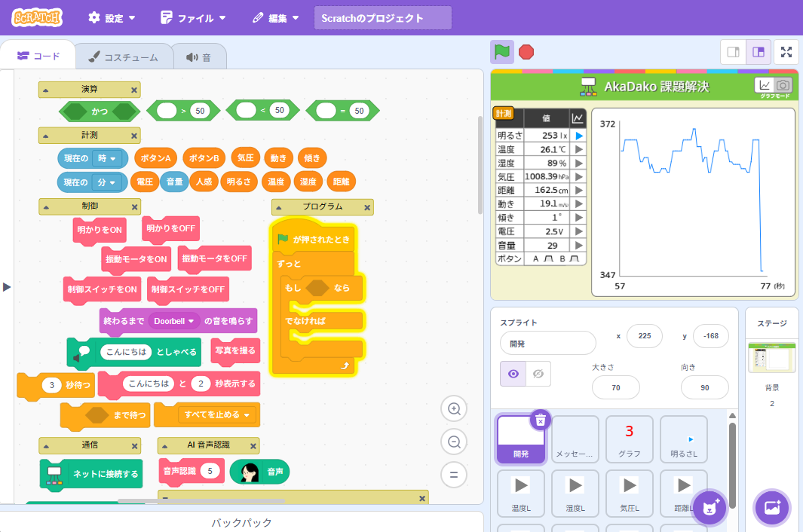Image resolution: width=803 pixels, height=532 pixels.
Task: Open the choose backdrop button
Action: pyautogui.click(x=772, y=508)
